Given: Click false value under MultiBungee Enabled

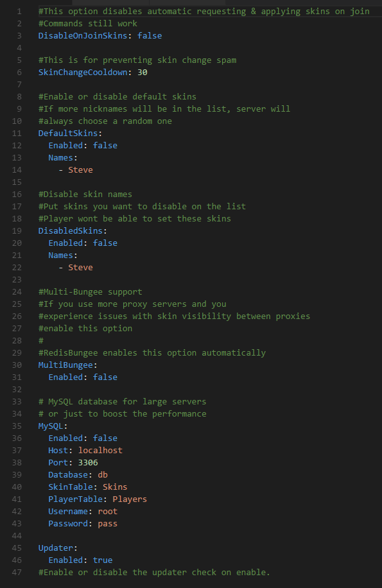Looking at the screenshot, I should coord(105,377).
